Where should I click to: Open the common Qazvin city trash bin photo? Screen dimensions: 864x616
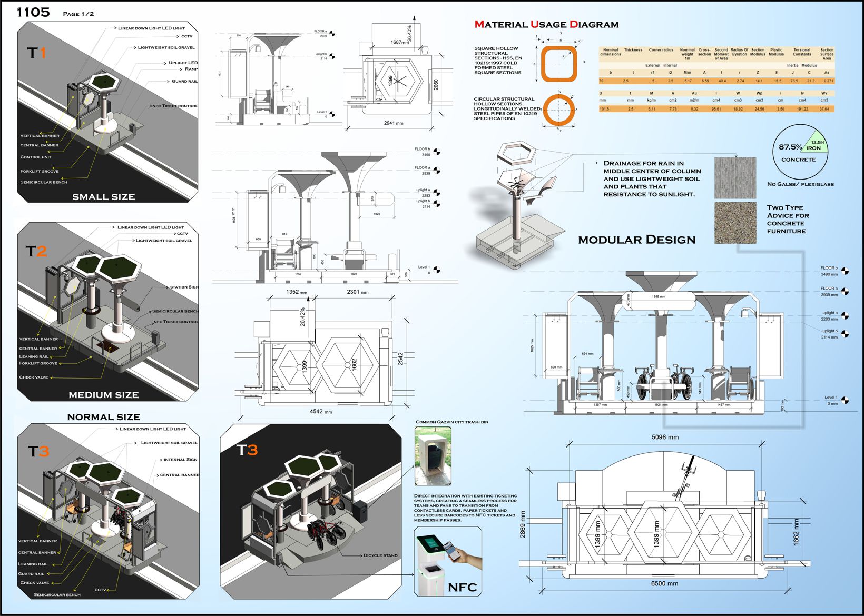click(x=433, y=456)
